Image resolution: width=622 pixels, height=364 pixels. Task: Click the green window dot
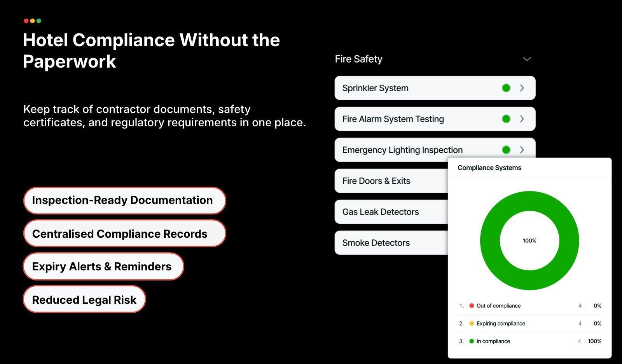coord(38,21)
